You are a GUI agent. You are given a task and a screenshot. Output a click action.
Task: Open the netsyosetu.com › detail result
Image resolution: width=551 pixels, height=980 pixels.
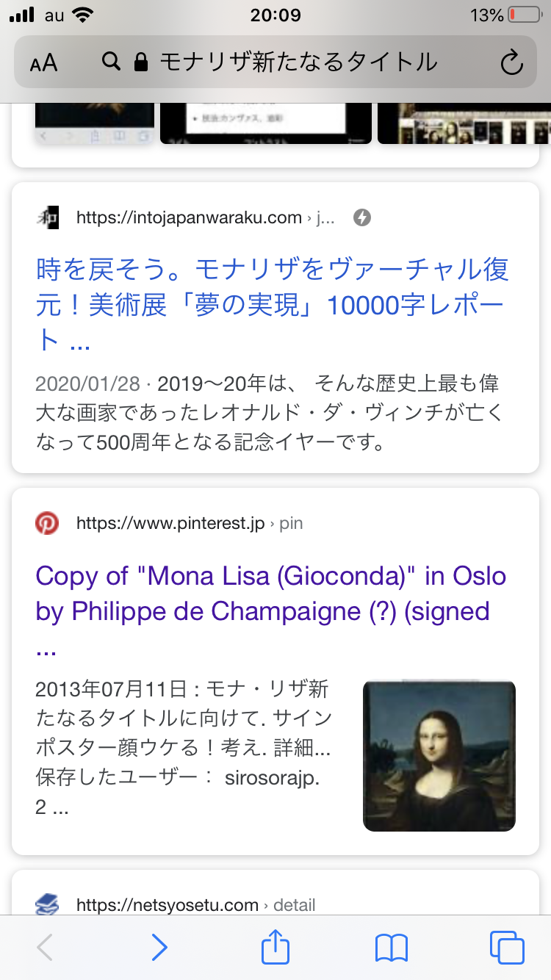click(x=195, y=905)
